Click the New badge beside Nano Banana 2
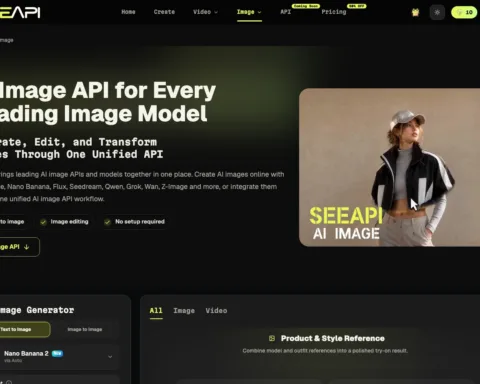This screenshot has height=384, width=480. pos(57,353)
